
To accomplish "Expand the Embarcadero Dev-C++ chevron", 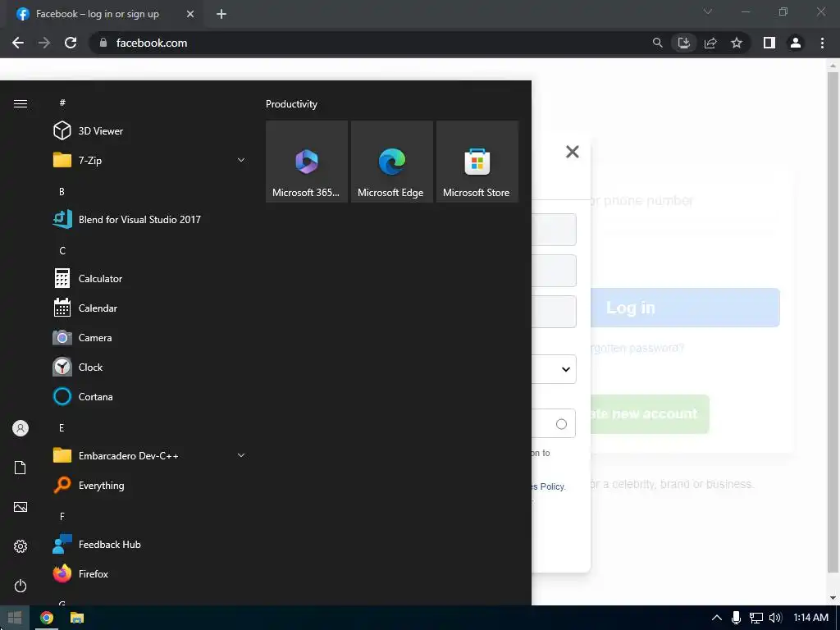I will (x=241, y=455).
